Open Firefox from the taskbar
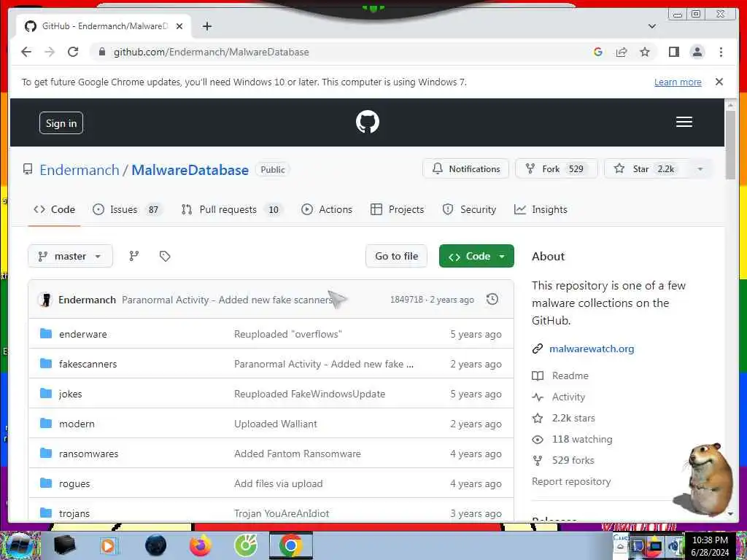This screenshot has height=560, width=747. [x=201, y=545]
